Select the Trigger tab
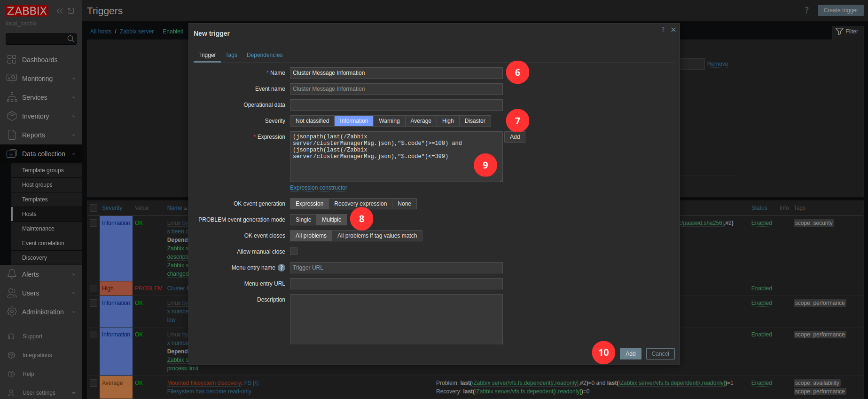This screenshot has height=399, width=868. [x=207, y=55]
